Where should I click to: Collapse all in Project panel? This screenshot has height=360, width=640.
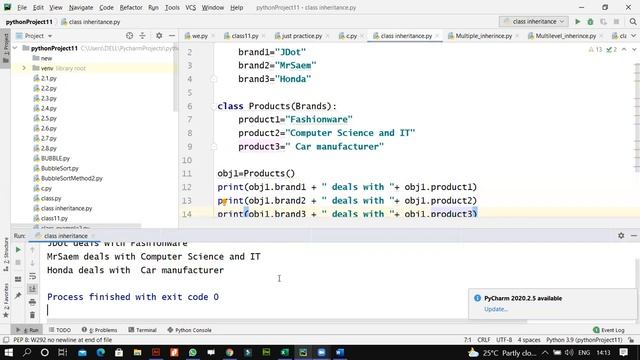(x=142, y=36)
